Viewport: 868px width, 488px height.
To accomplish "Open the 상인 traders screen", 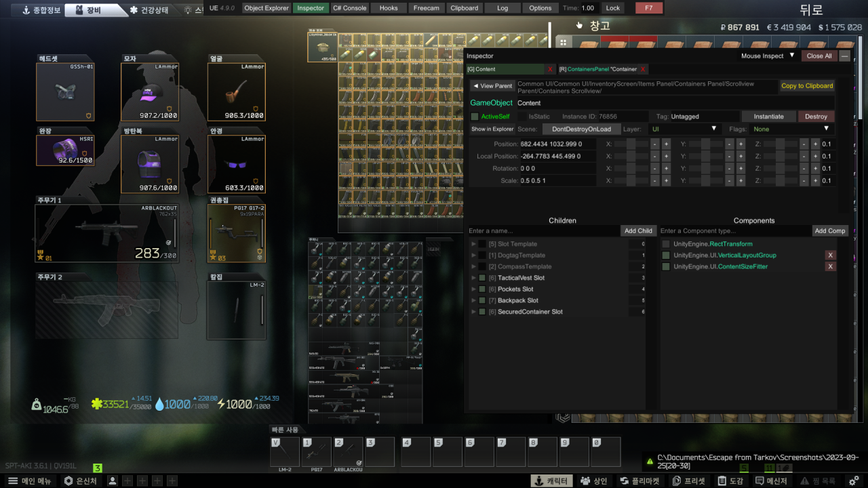I will point(594,481).
